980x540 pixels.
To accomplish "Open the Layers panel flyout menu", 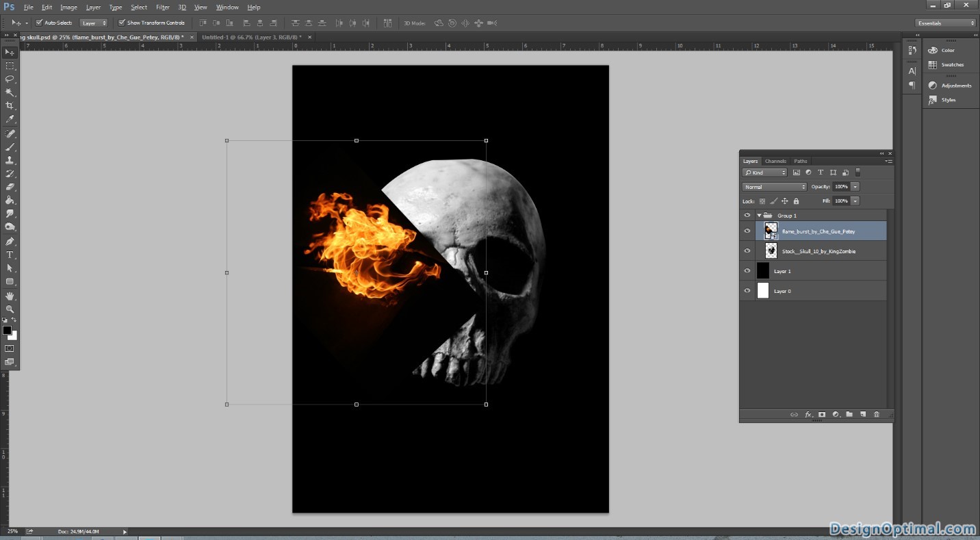I will (x=888, y=162).
